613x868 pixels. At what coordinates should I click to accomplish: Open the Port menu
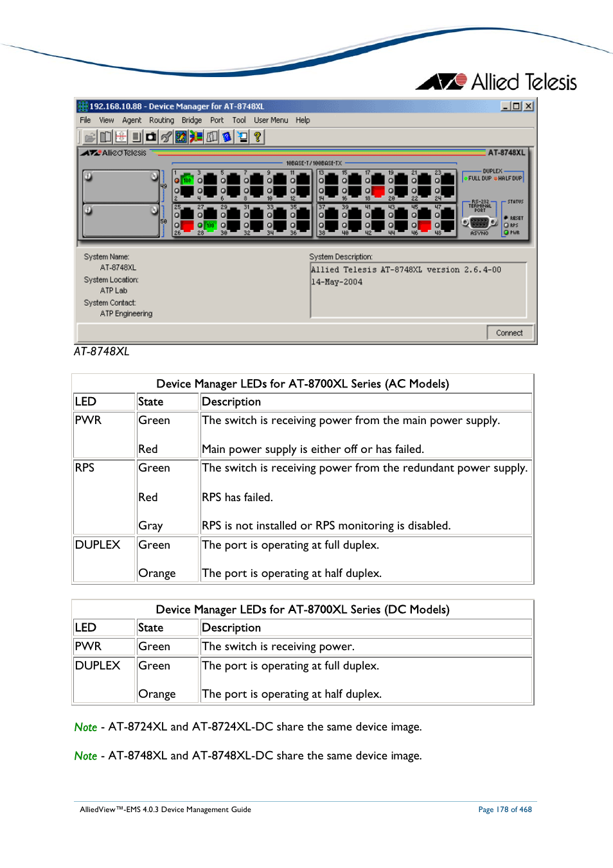click(x=217, y=120)
